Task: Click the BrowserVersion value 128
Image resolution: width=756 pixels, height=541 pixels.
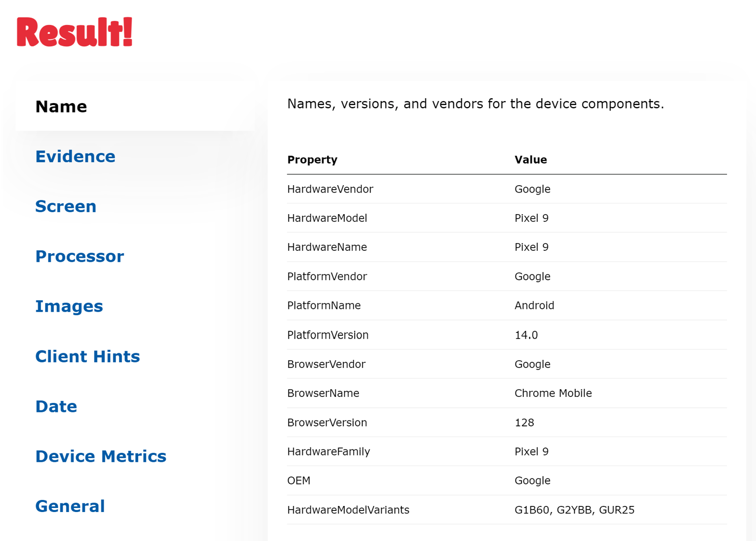Action: click(524, 422)
